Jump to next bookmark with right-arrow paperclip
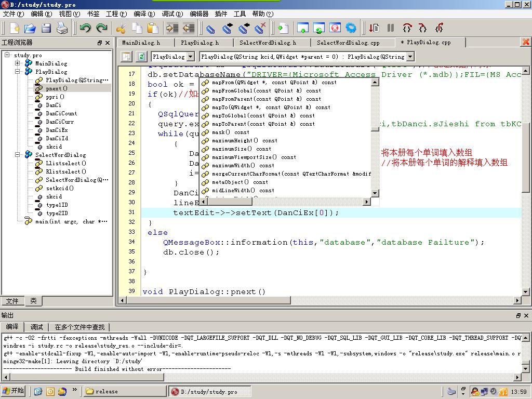Screen dimensions: 532x399 [228, 28]
